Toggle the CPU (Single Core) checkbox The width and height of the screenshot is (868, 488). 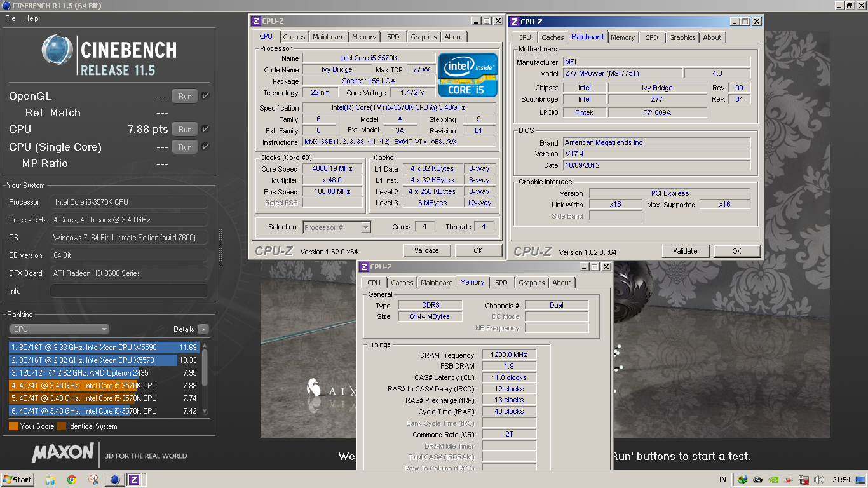205,147
